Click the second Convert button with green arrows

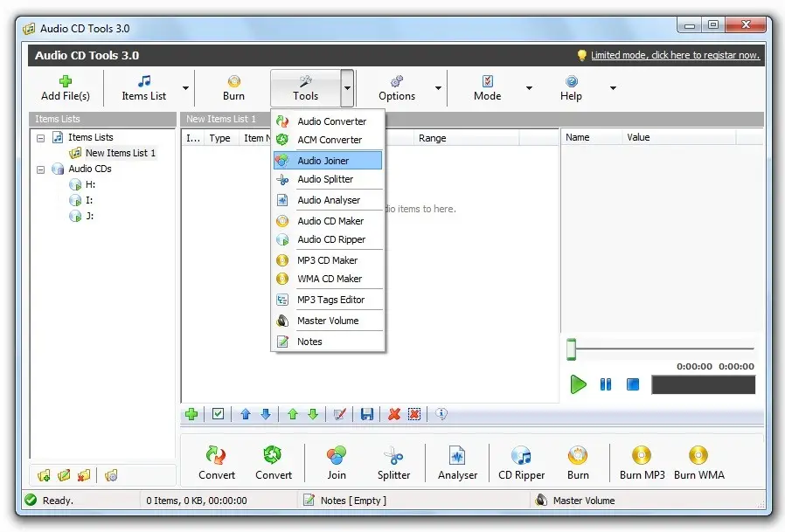(274, 463)
